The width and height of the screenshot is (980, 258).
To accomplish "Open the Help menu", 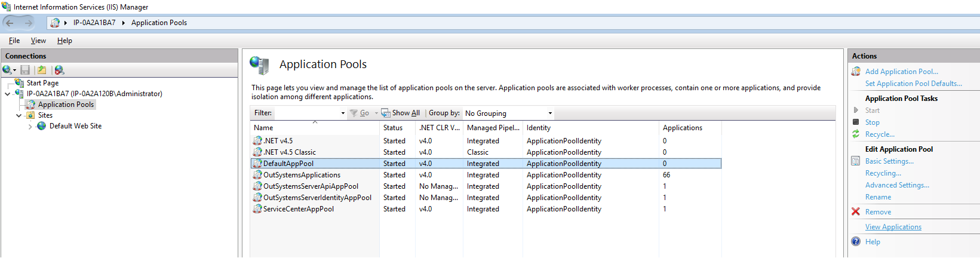I will point(64,41).
